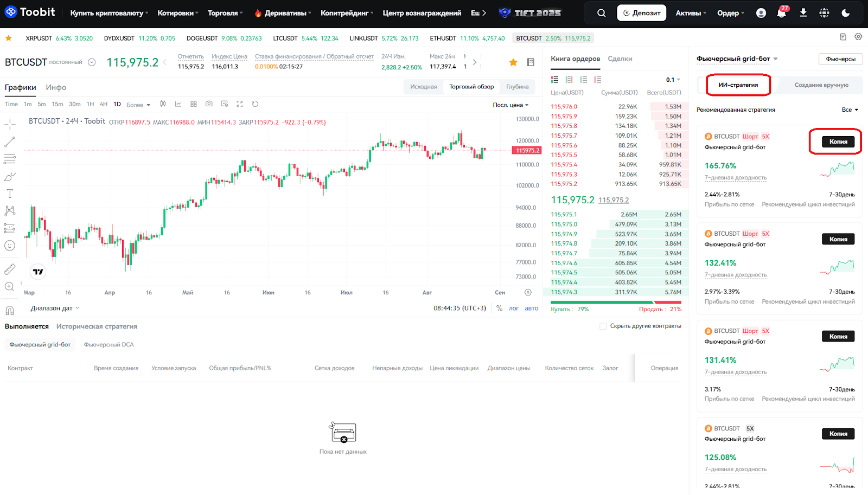Image resolution: width=868 pixels, height=495 pixels.
Task: Expand the 'Более' timeframe dropdown
Action: [138, 105]
